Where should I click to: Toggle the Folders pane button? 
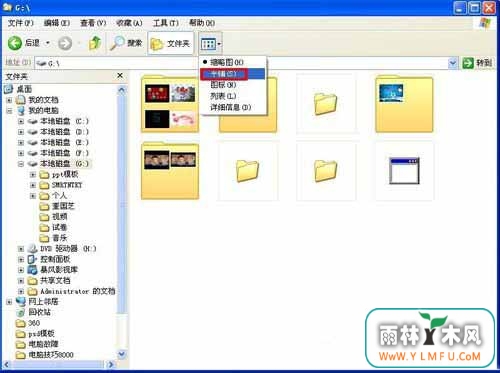tap(170, 43)
